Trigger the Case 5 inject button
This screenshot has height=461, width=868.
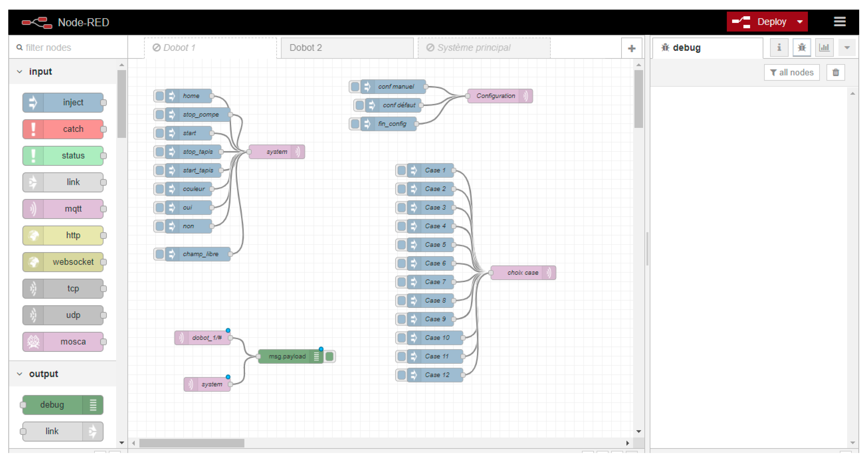(401, 245)
